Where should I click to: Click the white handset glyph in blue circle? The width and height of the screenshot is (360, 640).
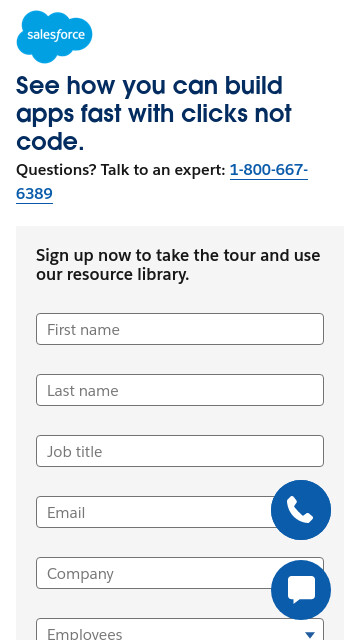click(x=300, y=510)
